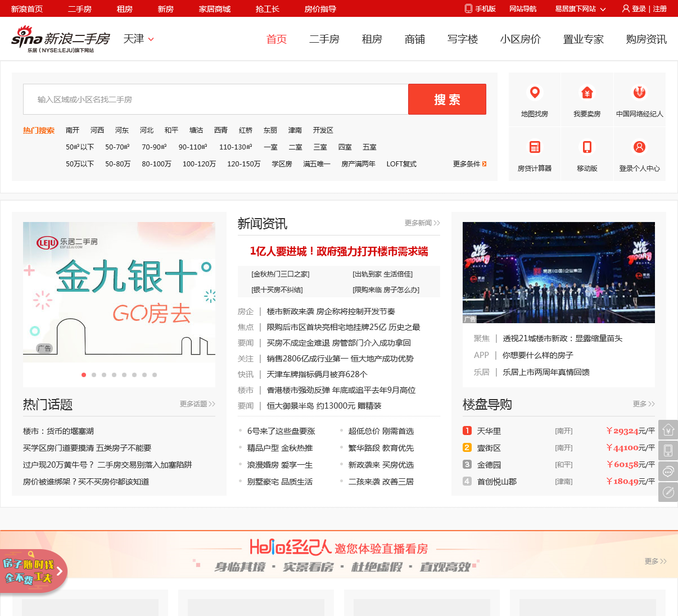This screenshot has width=678, height=616.
Task: Open the mortgage calculator icon
Action: click(535, 147)
